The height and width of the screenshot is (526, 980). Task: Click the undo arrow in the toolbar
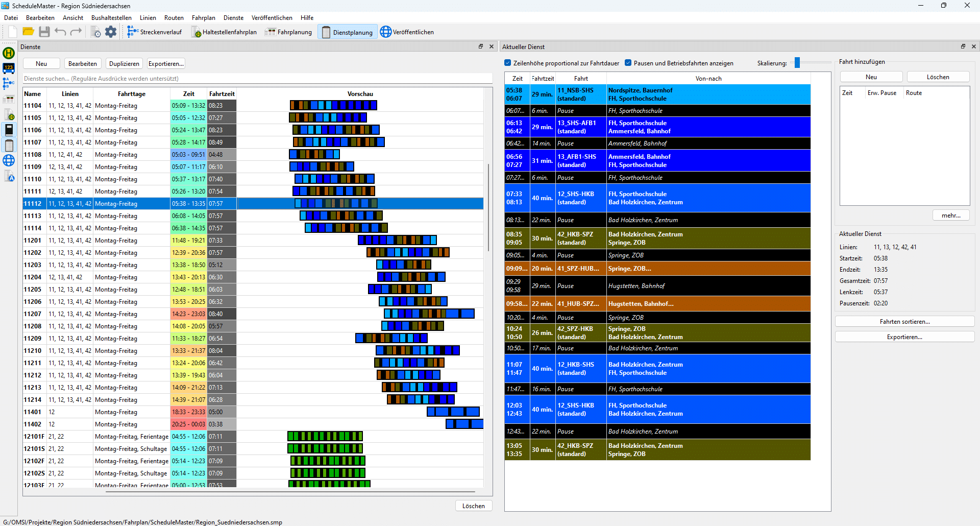coord(60,32)
